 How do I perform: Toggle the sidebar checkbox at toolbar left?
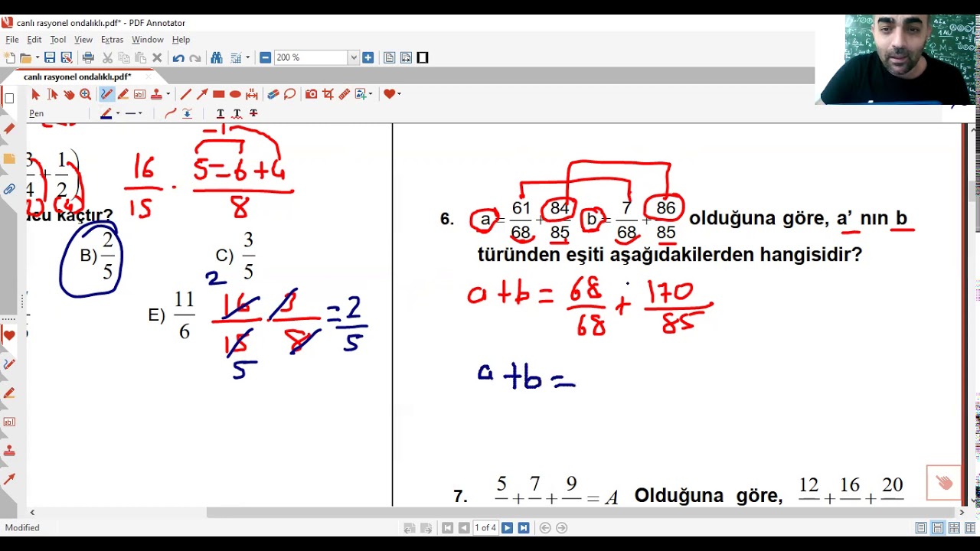tap(9, 98)
